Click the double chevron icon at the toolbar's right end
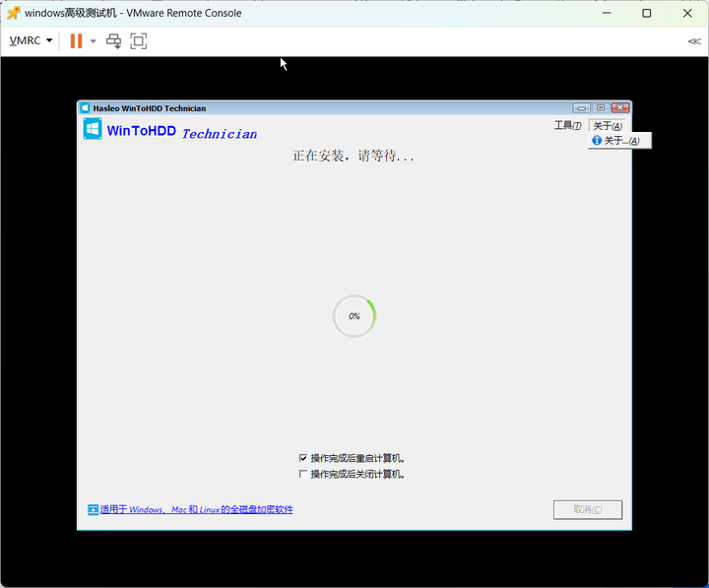Screen dimensions: 709x588 694,41
